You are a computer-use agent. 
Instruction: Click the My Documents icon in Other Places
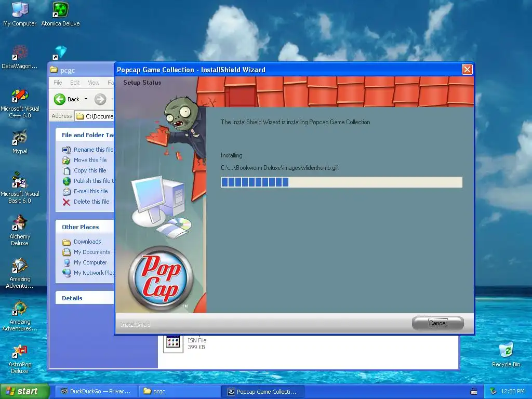[66, 252]
